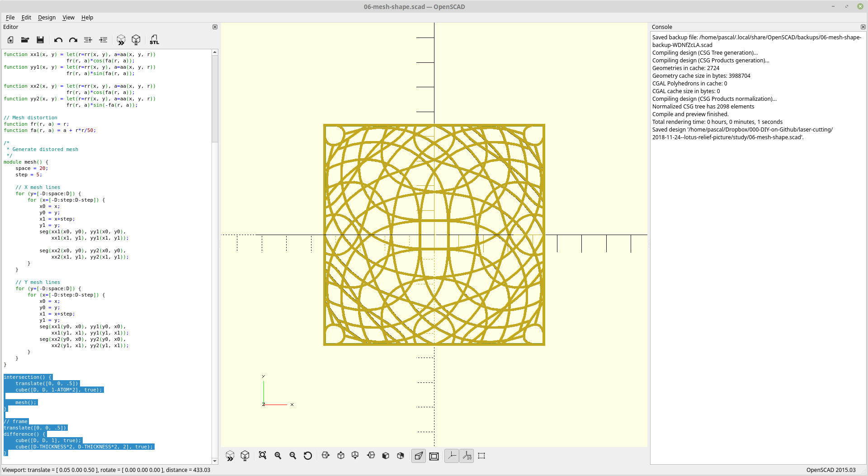
Task: Close the Console panel
Action: coord(863,27)
